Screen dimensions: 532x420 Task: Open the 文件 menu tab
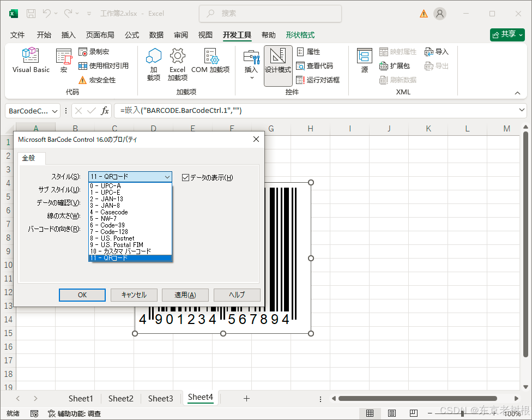coord(17,35)
